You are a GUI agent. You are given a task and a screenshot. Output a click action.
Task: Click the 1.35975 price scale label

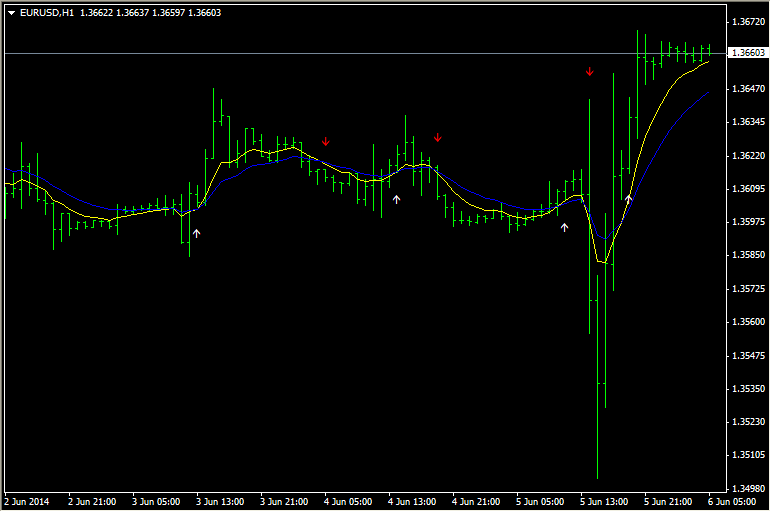point(749,222)
